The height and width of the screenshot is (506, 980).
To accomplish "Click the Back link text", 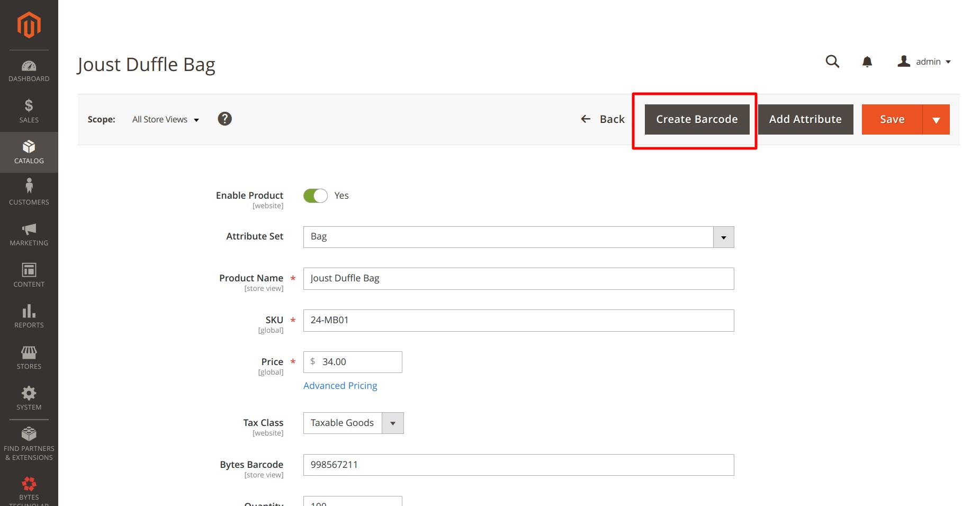I will (x=612, y=119).
